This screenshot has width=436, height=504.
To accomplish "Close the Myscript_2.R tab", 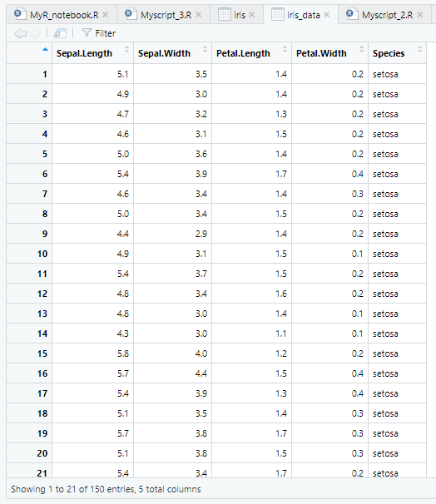I will [x=420, y=15].
